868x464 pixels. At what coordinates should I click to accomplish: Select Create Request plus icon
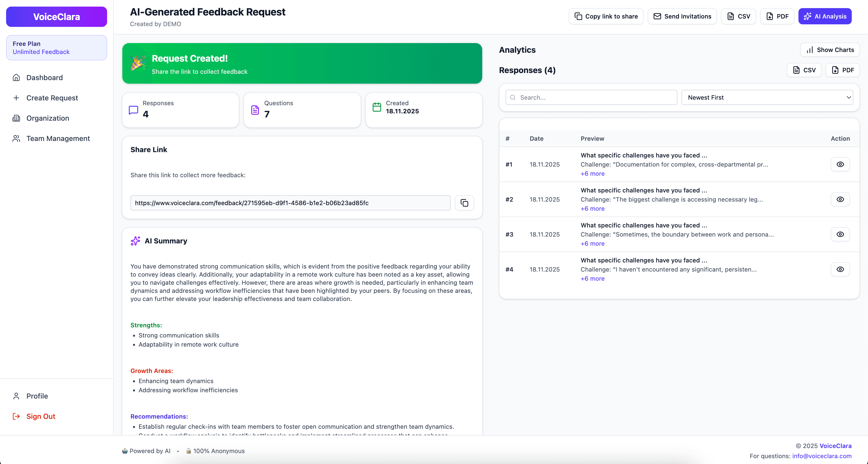tap(16, 98)
